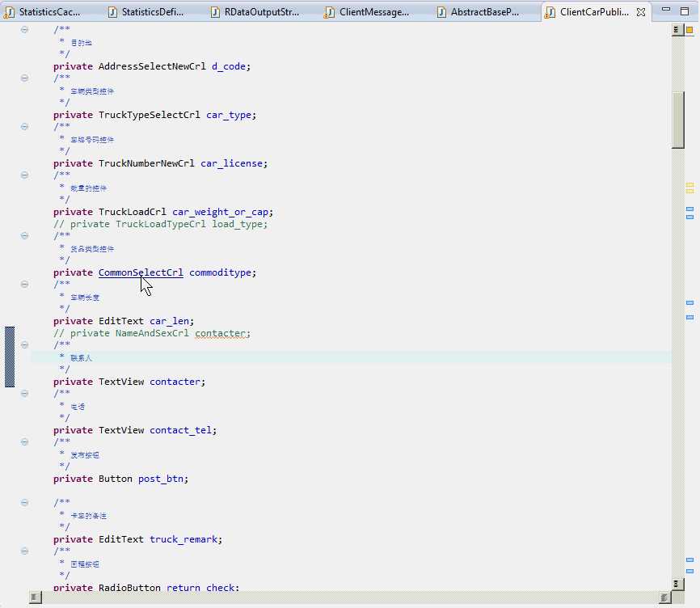Viewport: 700px width, 608px height.
Task: Click the squiggly-underlined contacter in comment line
Action: [x=220, y=333]
